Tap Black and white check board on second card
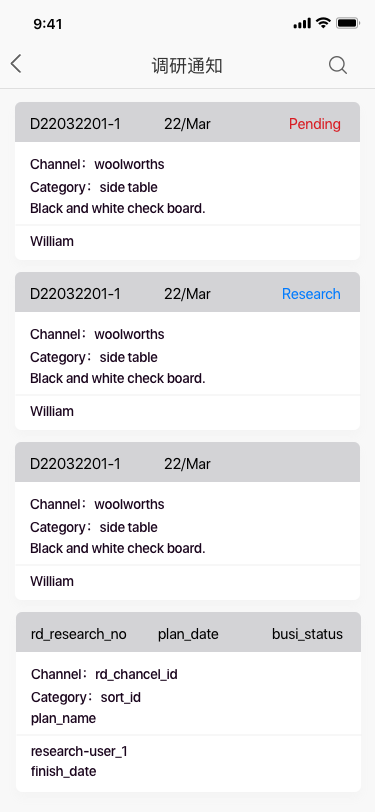Viewport: 375px width, 812px height. point(118,378)
